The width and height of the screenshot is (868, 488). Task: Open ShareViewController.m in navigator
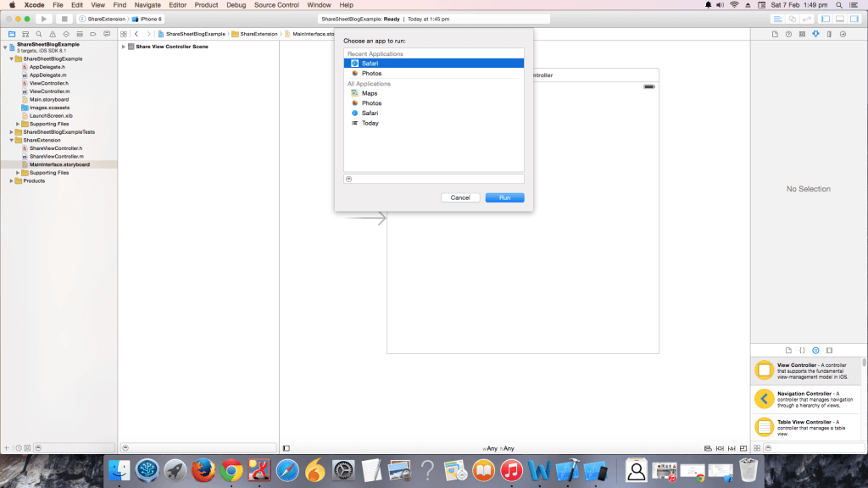click(x=57, y=157)
